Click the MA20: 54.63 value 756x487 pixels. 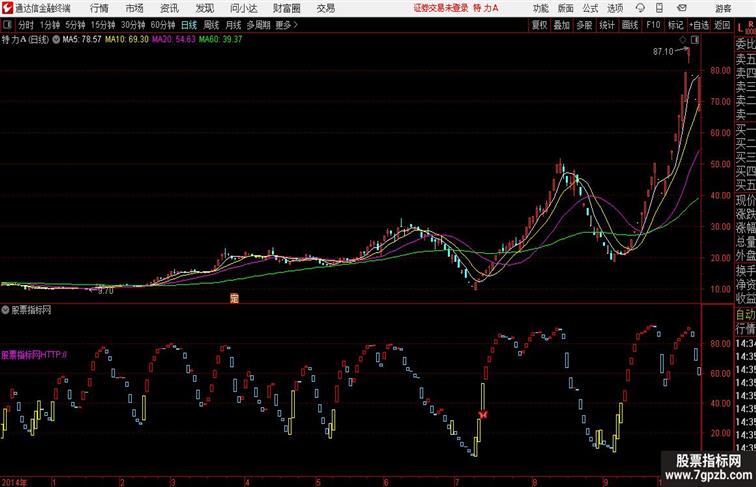[x=174, y=40]
